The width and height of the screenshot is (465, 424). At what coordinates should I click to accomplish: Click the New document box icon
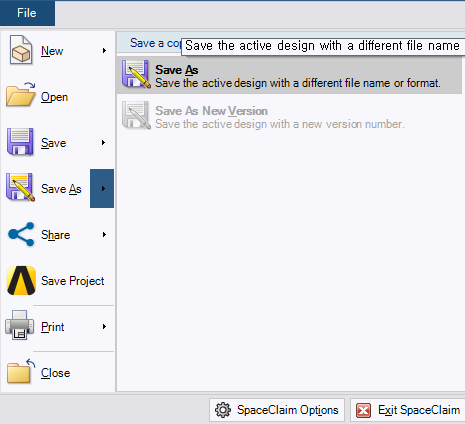point(21,50)
